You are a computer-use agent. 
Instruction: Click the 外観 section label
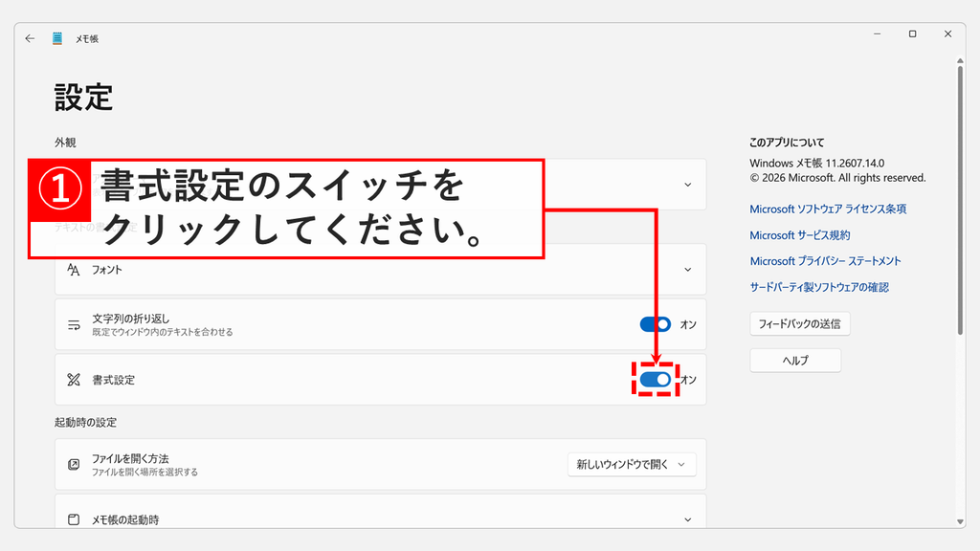click(65, 143)
